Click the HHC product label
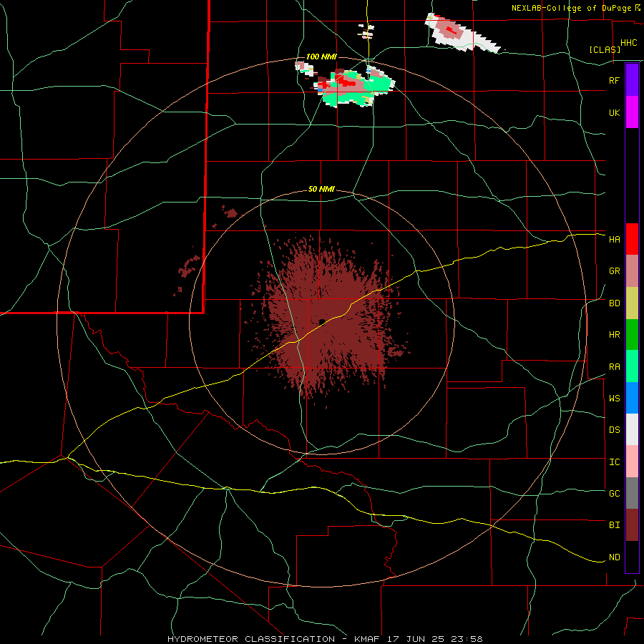This screenshot has width=644, height=644. (629, 43)
